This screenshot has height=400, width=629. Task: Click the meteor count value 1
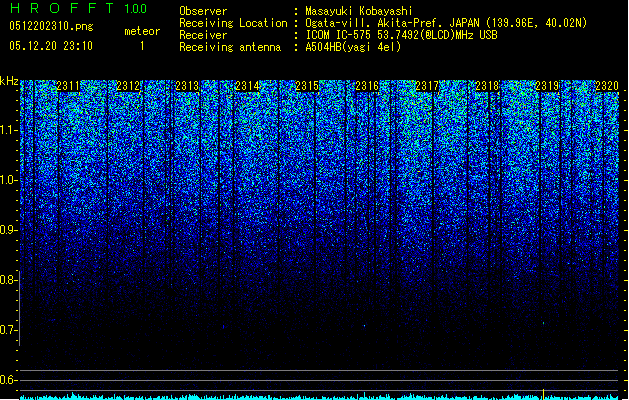point(142,46)
